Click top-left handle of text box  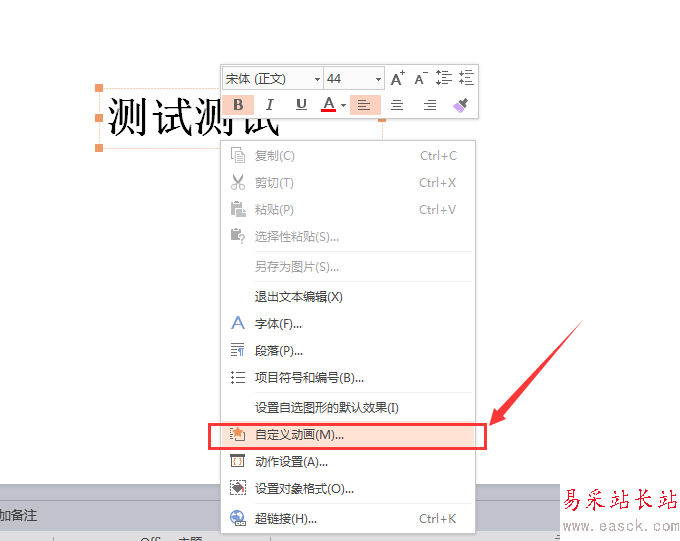point(99,88)
